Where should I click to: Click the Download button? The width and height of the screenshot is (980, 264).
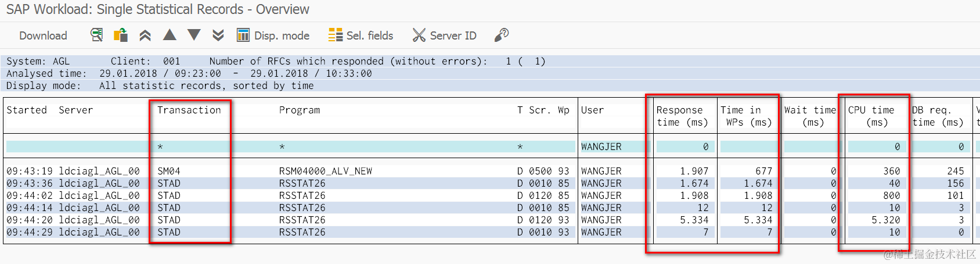coord(43,35)
